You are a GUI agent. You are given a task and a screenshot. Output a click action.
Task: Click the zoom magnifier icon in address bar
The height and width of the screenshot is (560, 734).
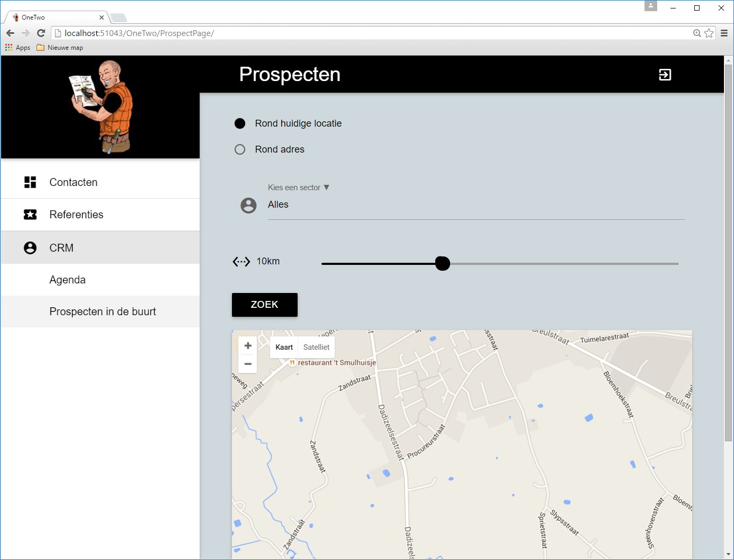point(697,33)
